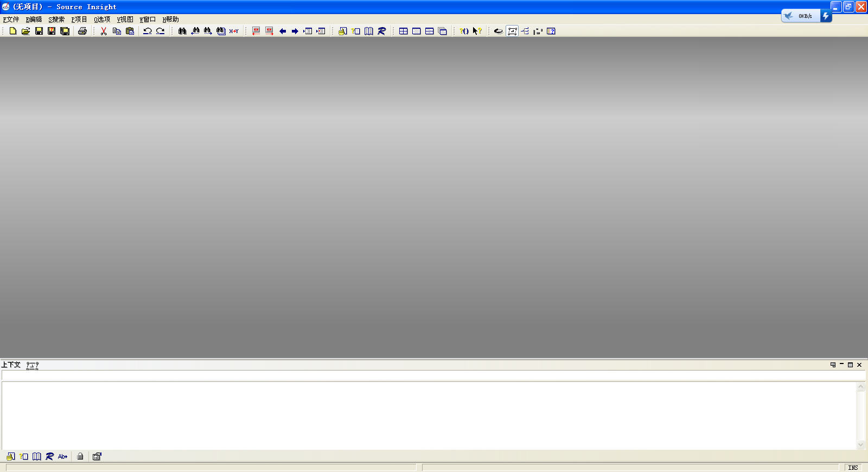Screen dimensions: 868x472
Task: Click the Save floppy disk icon
Action: coord(39,31)
